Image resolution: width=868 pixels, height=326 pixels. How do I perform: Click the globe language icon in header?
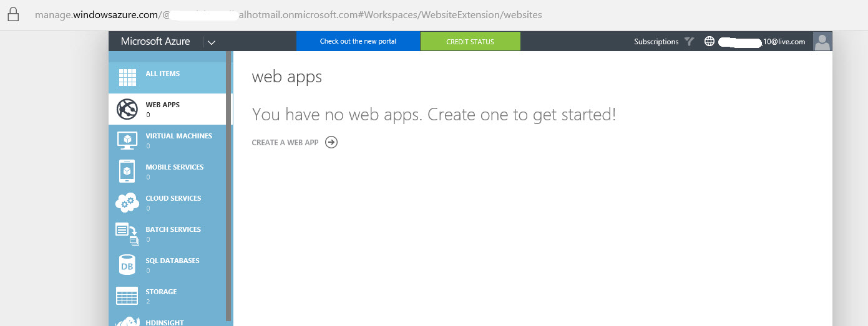pyautogui.click(x=710, y=42)
